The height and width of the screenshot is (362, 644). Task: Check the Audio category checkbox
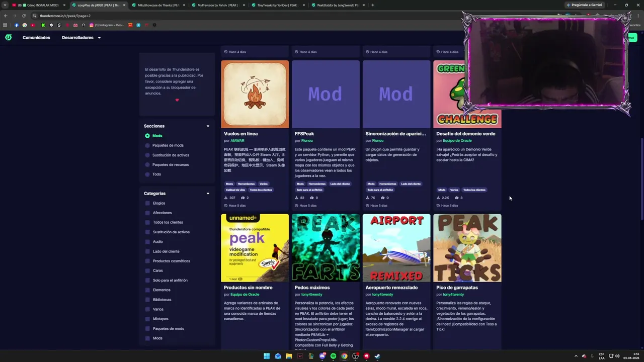point(147,241)
